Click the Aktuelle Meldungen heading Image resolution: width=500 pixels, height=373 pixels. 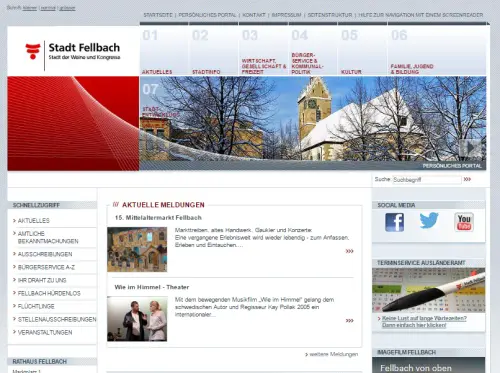(x=163, y=205)
